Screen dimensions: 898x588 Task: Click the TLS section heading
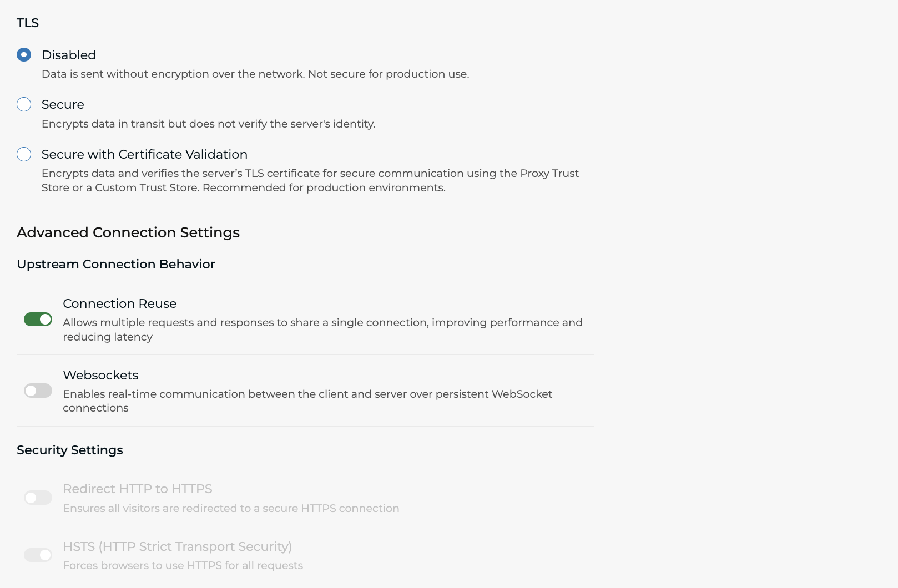28,23
